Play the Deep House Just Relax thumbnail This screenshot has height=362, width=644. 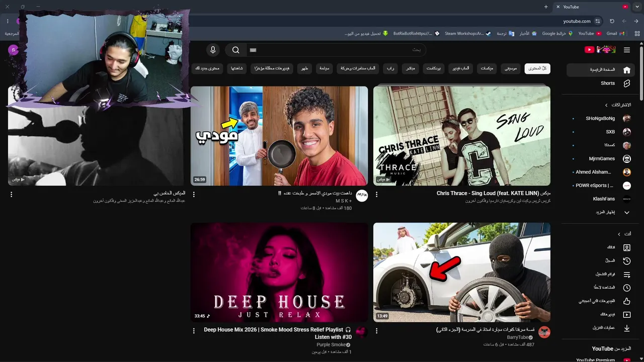pos(279,273)
